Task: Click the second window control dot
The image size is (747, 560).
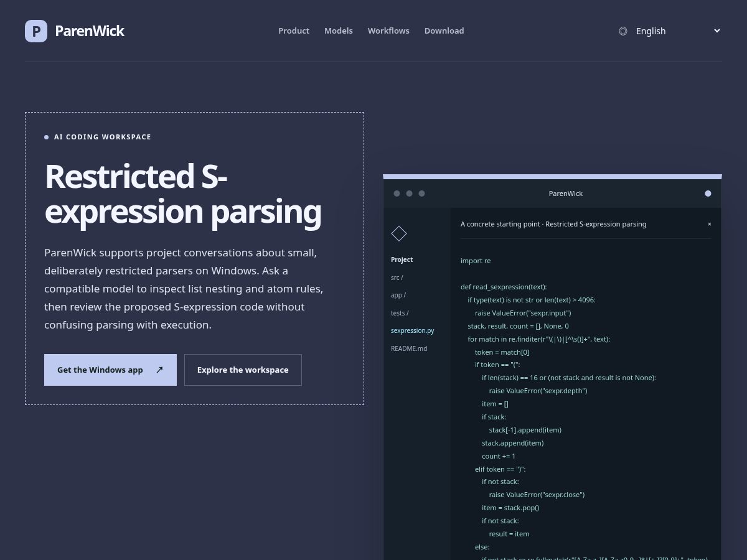Action: [409, 194]
